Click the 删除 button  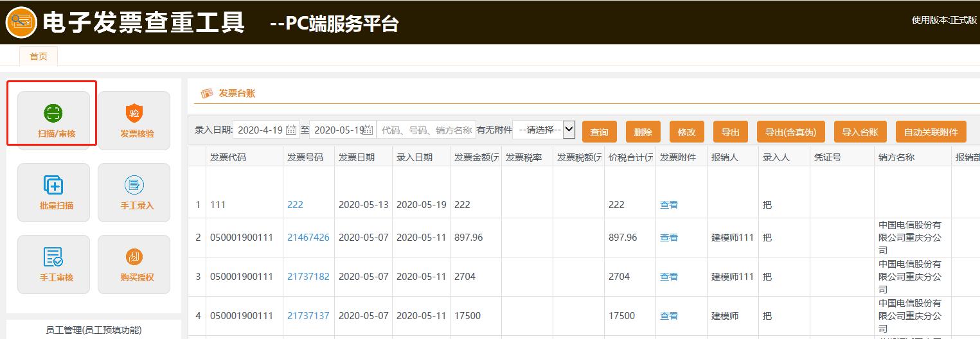tap(643, 132)
